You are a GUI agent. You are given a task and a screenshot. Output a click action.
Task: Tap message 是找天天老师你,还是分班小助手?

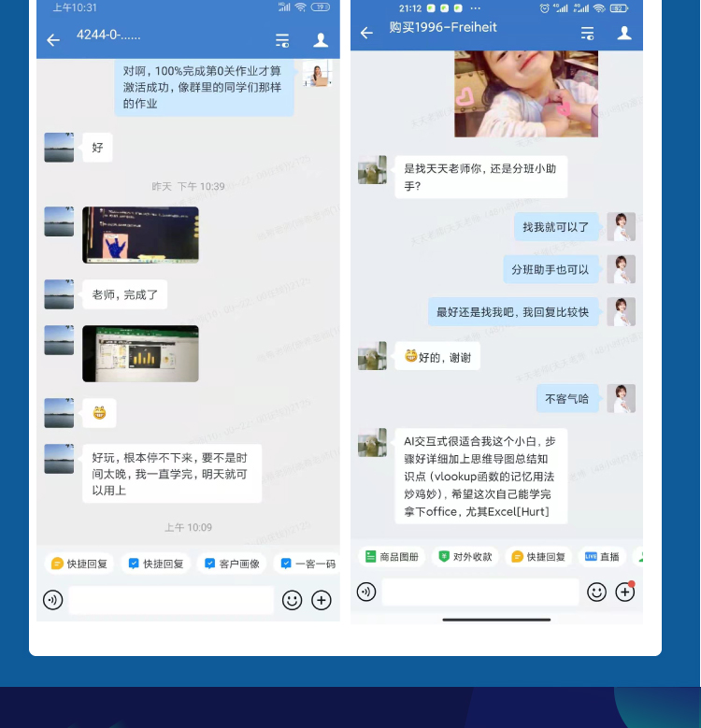coord(481,177)
